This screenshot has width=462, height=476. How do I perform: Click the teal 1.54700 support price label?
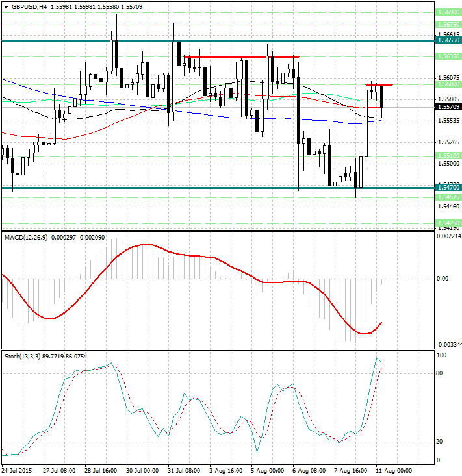[448, 188]
